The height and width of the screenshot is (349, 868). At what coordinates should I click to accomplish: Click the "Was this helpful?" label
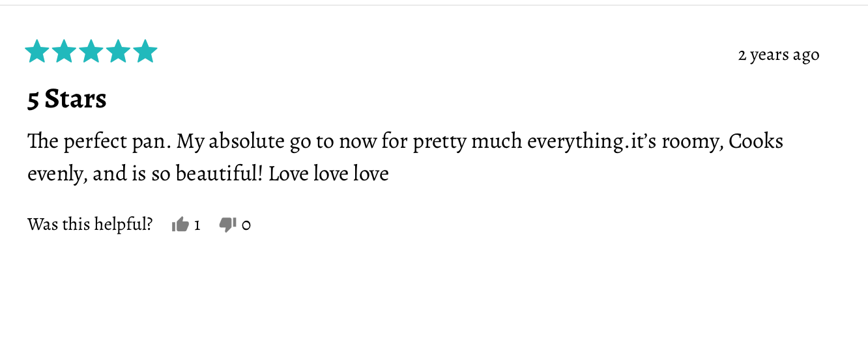point(90,225)
